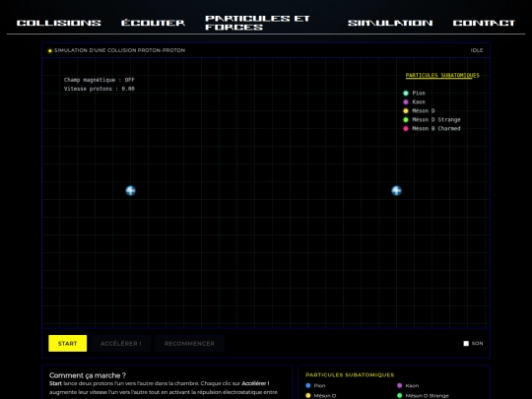Click the Pion label in canvas legend
The height and width of the screenshot is (399, 532).
pos(419,93)
